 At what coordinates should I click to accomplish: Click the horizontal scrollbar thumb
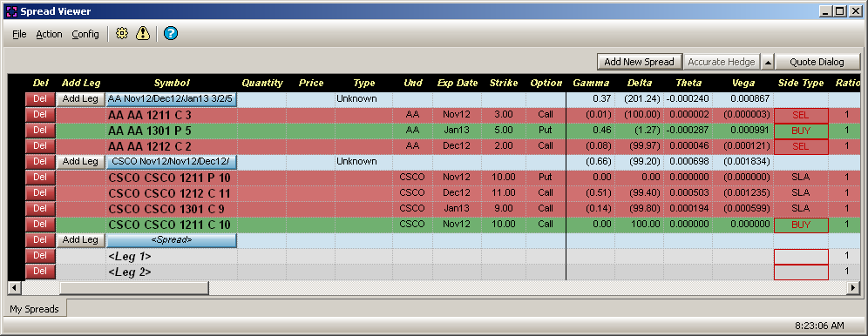(134, 287)
